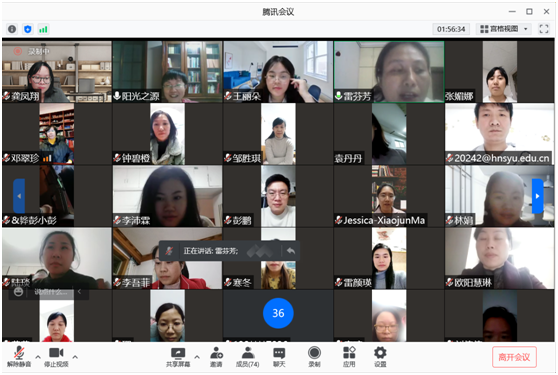Open the invite participants icon

pos(216,357)
